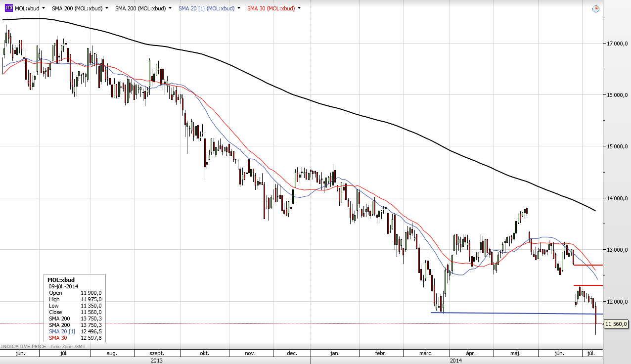
Task: Click the INDICATIVE PRICE label
Action: coord(24,346)
